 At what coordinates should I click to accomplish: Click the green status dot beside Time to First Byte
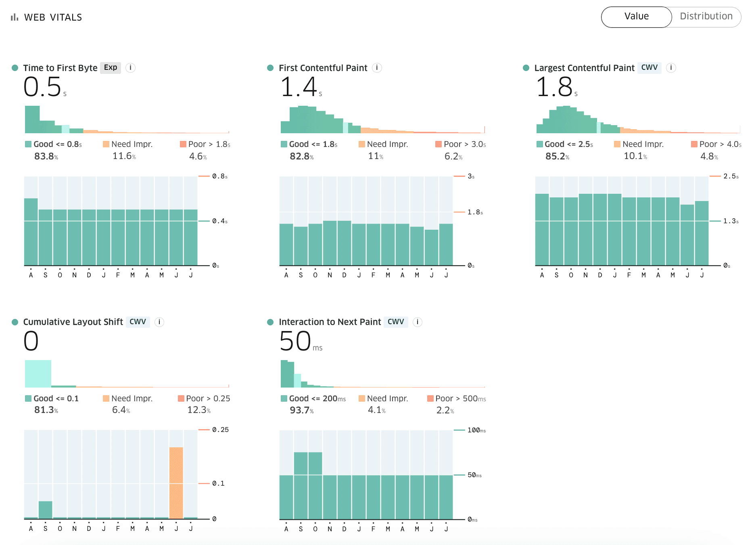click(x=15, y=68)
